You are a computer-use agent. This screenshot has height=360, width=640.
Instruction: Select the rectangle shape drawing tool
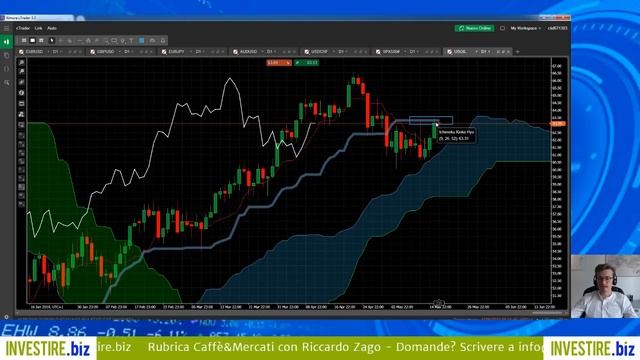pos(114,40)
